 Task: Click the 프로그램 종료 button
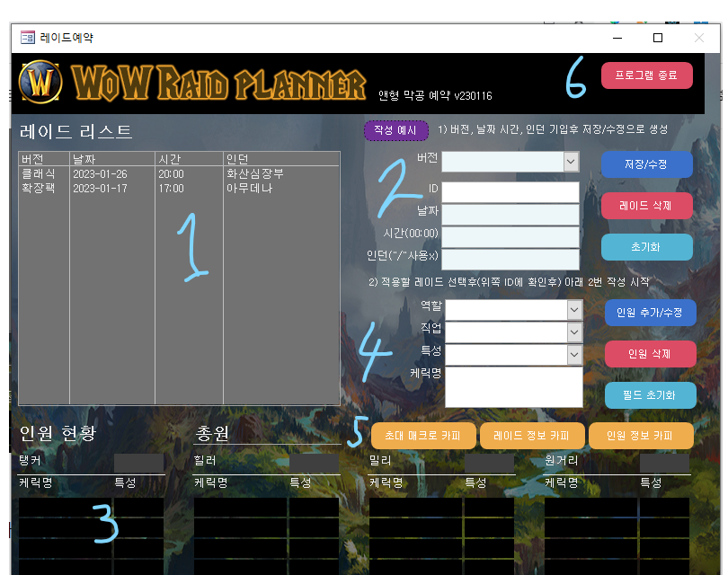coord(646,75)
